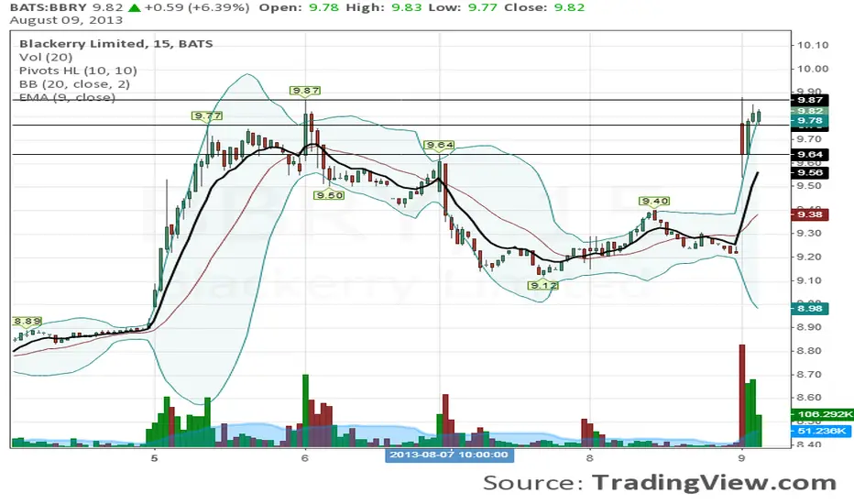This screenshot has width=854, height=504.
Task: Click the green 9.82 last price tag
Action: (x=810, y=111)
